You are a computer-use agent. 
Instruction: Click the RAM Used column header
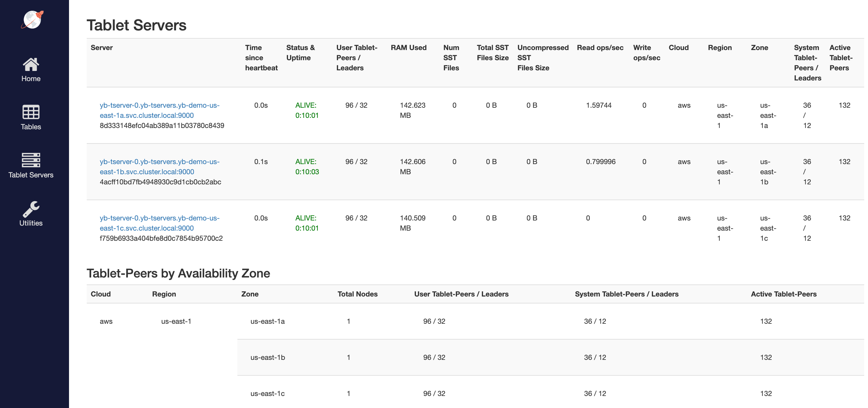click(408, 48)
